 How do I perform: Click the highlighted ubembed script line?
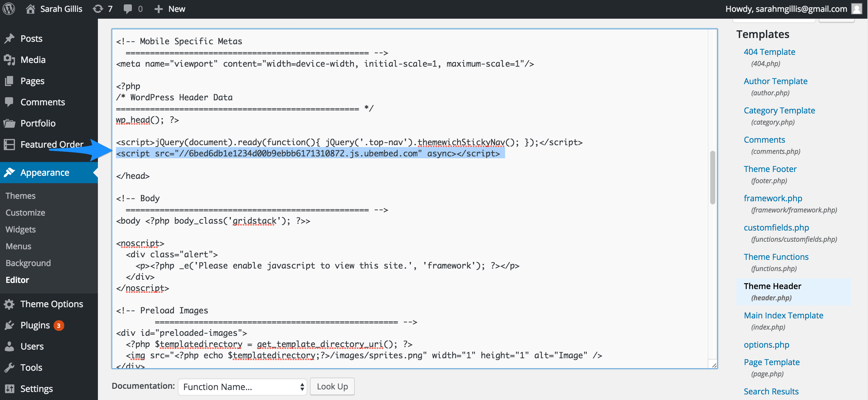310,154
